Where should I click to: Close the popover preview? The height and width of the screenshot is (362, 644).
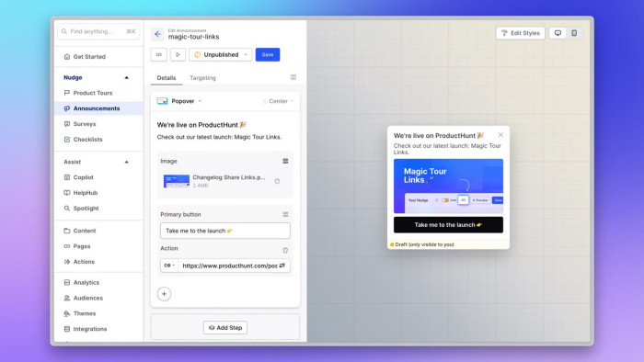point(500,135)
